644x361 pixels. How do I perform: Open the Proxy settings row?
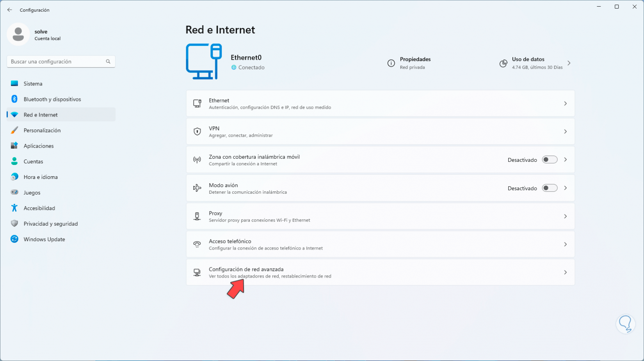tap(381, 216)
